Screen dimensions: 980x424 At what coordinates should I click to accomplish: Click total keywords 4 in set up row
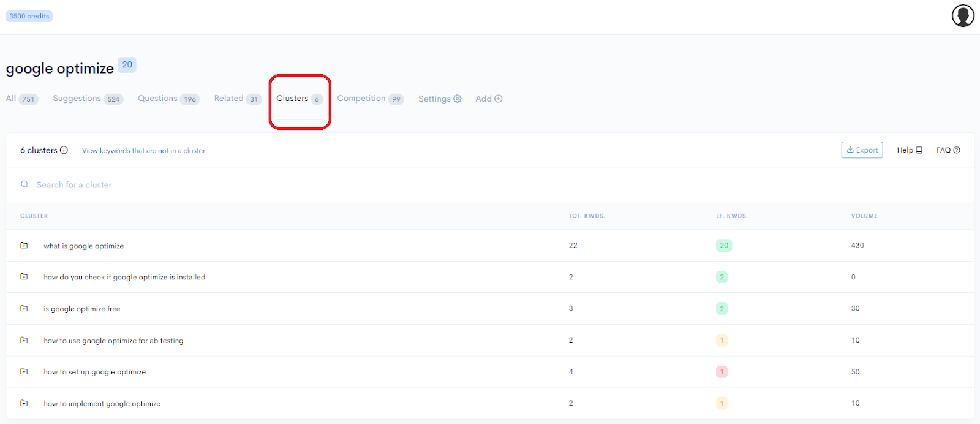(571, 371)
